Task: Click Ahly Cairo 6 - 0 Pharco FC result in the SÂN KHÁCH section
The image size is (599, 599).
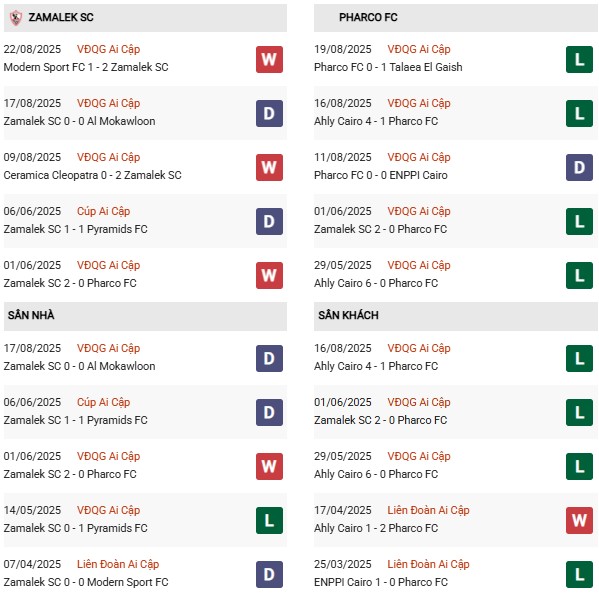Action: (376, 474)
